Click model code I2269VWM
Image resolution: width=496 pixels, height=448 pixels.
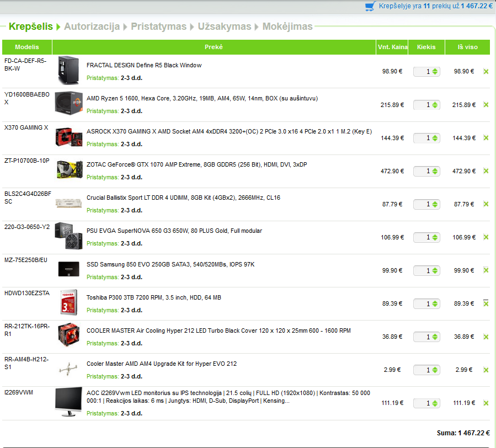coord(19,393)
